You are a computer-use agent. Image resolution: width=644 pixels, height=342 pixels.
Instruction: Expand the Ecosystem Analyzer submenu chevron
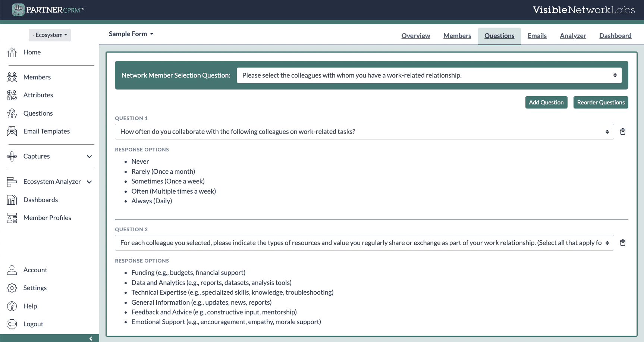(89, 182)
